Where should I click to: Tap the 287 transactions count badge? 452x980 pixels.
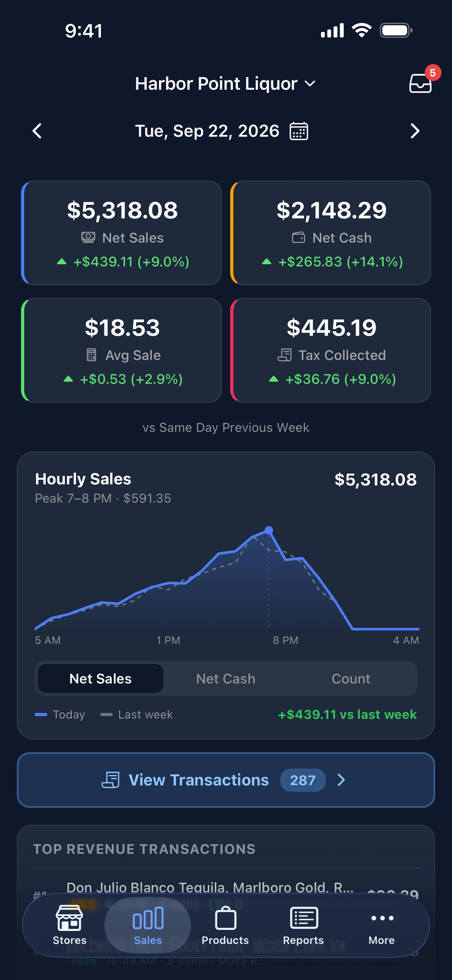(303, 780)
